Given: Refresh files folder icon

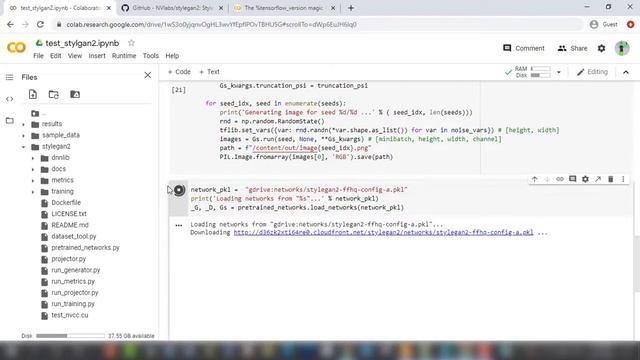Looking at the screenshot, I should [53, 94].
